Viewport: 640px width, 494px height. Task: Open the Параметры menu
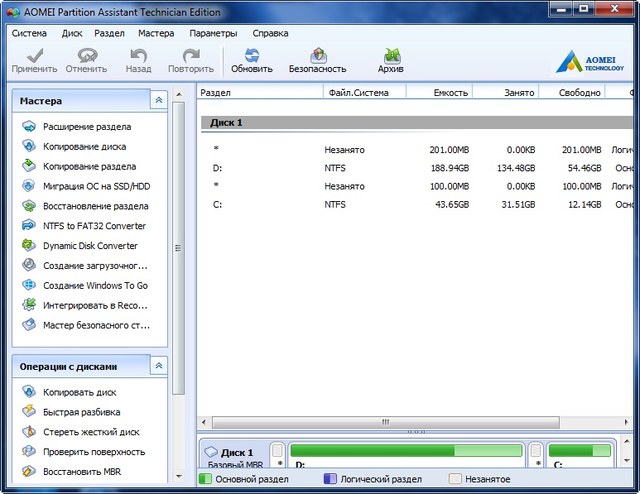[x=213, y=33]
